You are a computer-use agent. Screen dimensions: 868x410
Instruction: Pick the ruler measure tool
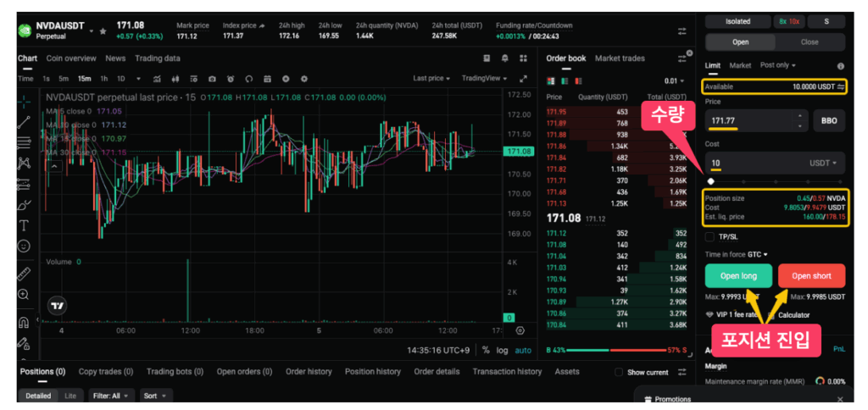coord(24,273)
